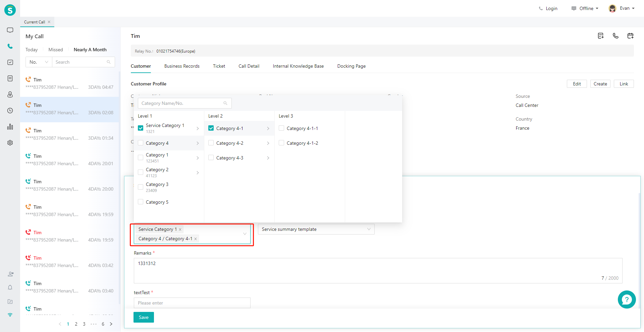Viewport: 644px width, 332px height.
Task: Go to next page of call list
Action: (x=111, y=324)
